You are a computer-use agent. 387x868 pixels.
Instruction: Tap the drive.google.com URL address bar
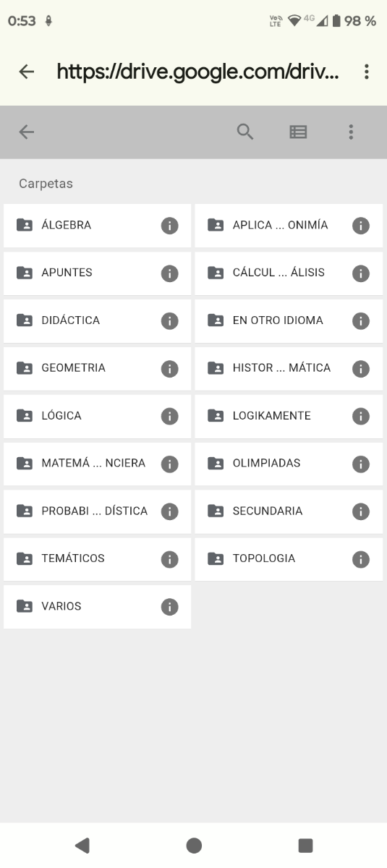[x=197, y=72]
